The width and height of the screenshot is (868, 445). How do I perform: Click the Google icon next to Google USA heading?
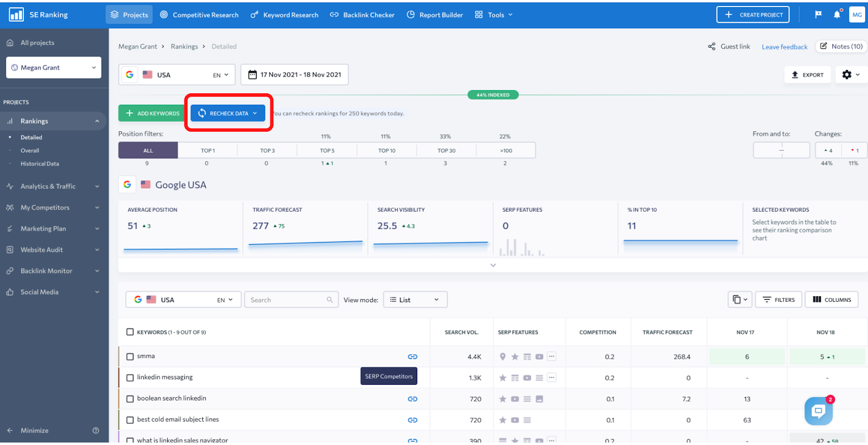pos(127,185)
